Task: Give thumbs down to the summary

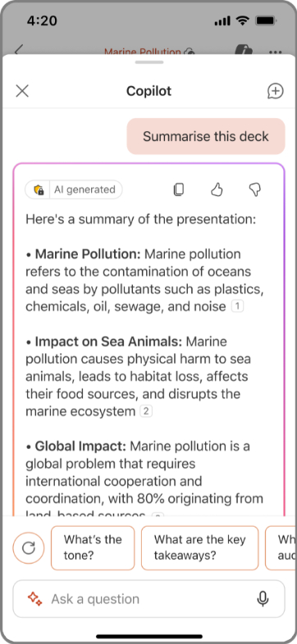Action: point(255,189)
